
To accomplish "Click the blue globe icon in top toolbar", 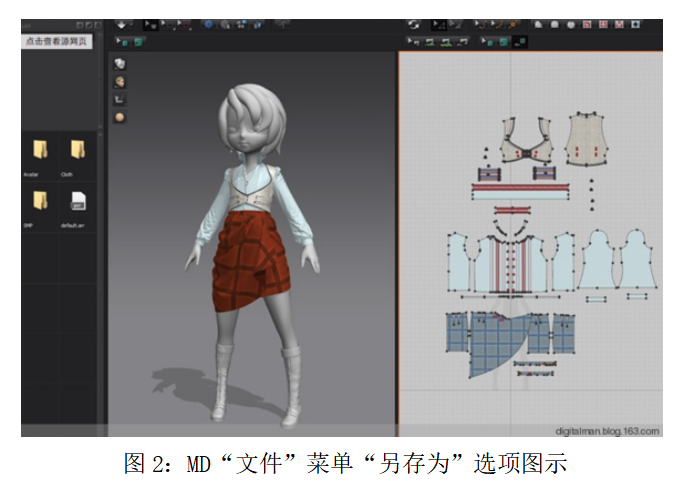I will click(208, 24).
